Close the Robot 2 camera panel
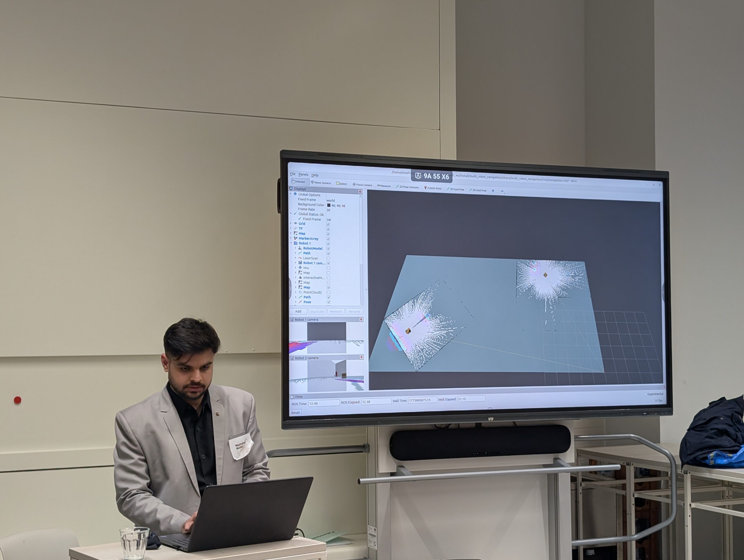Image resolution: width=744 pixels, height=560 pixels. [x=361, y=357]
